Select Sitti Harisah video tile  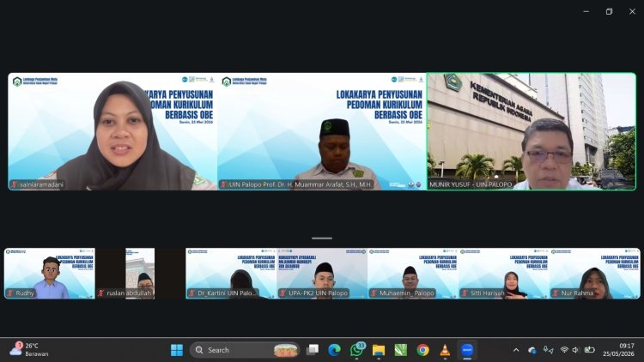[x=504, y=274]
